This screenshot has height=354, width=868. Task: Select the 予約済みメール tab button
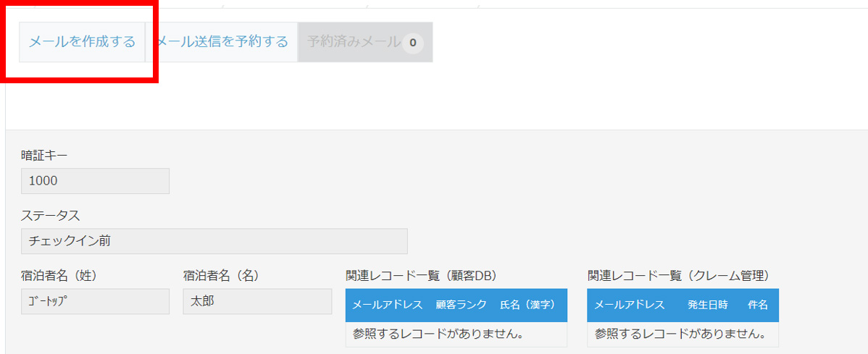click(x=365, y=42)
